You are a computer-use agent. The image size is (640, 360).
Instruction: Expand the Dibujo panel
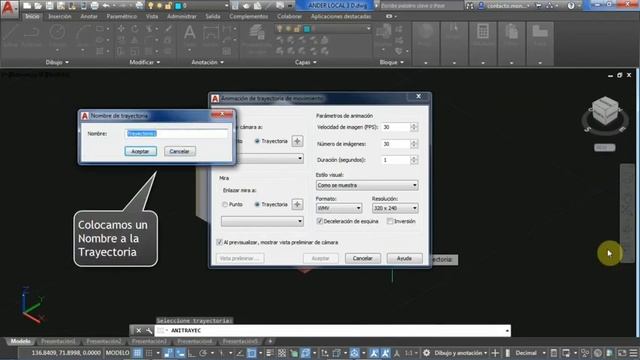pos(57,62)
